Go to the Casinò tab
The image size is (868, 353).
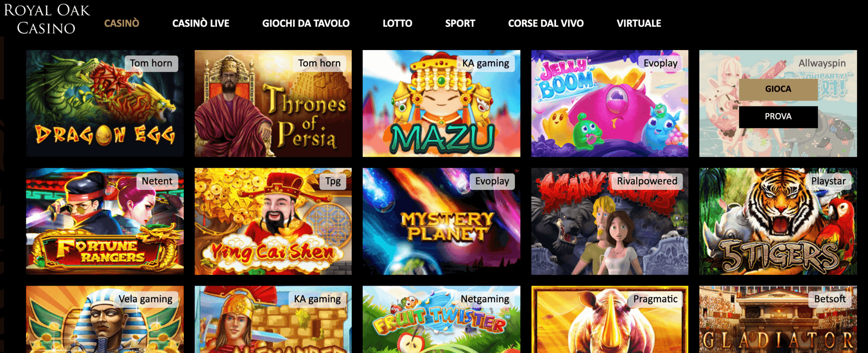click(122, 23)
